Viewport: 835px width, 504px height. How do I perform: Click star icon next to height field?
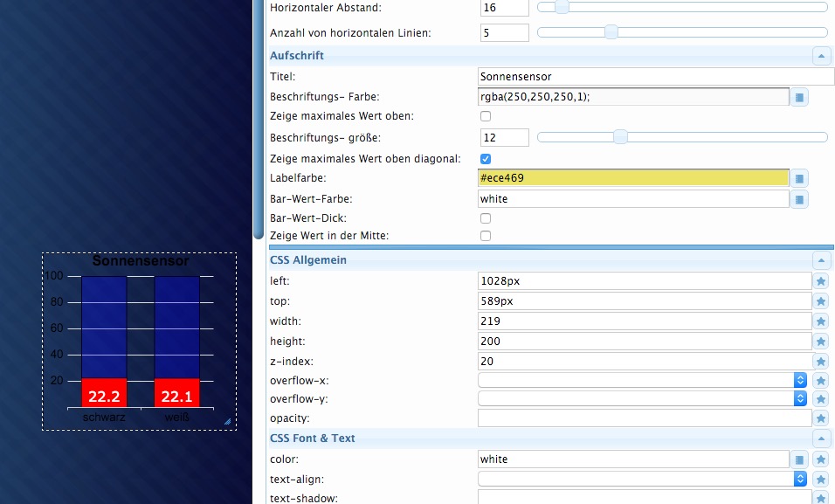[x=821, y=342]
